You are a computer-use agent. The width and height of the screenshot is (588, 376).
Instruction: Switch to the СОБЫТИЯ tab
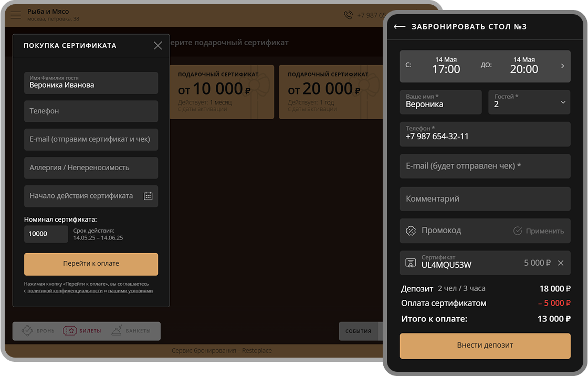(360, 331)
